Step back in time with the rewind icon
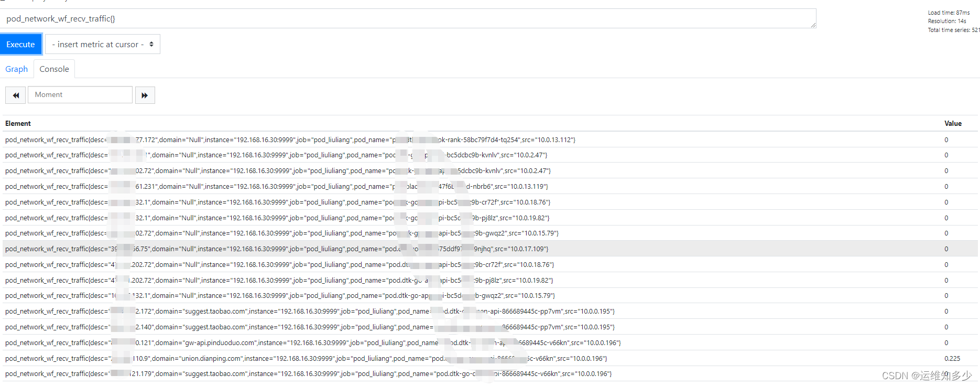Viewport: 980px width, 386px height. click(15, 95)
